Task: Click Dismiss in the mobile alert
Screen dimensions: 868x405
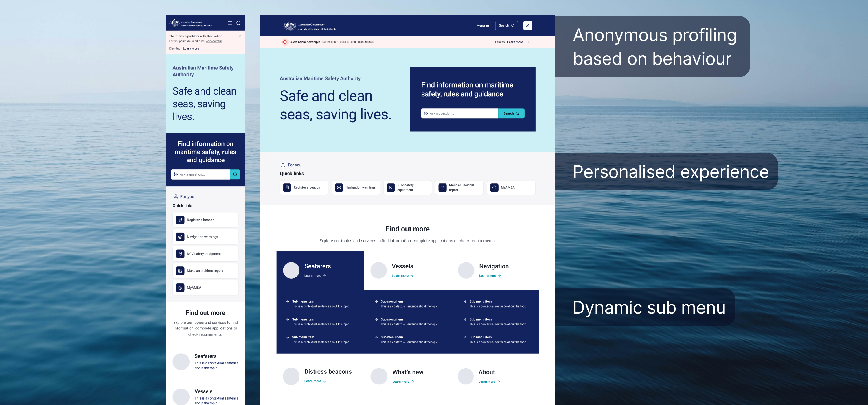Action: pyautogui.click(x=174, y=49)
